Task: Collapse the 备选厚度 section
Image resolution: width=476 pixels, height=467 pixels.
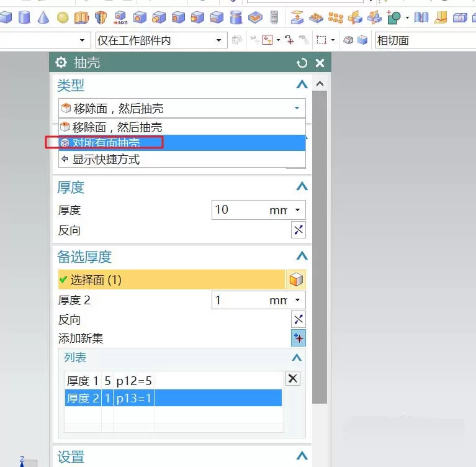Action: [302, 255]
